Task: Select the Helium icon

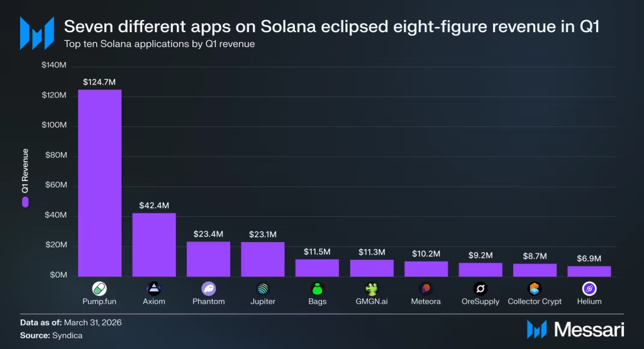Action: pyautogui.click(x=589, y=289)
